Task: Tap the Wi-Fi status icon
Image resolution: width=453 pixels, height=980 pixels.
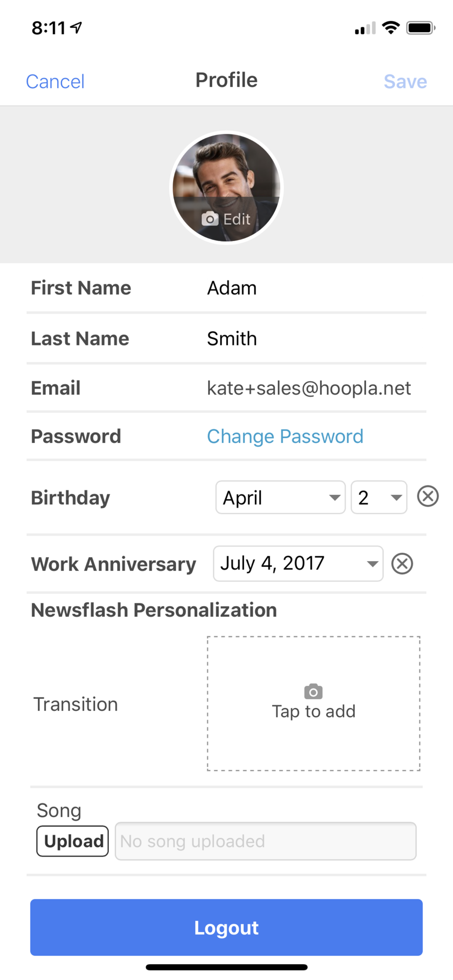Action: coord(391,27)
